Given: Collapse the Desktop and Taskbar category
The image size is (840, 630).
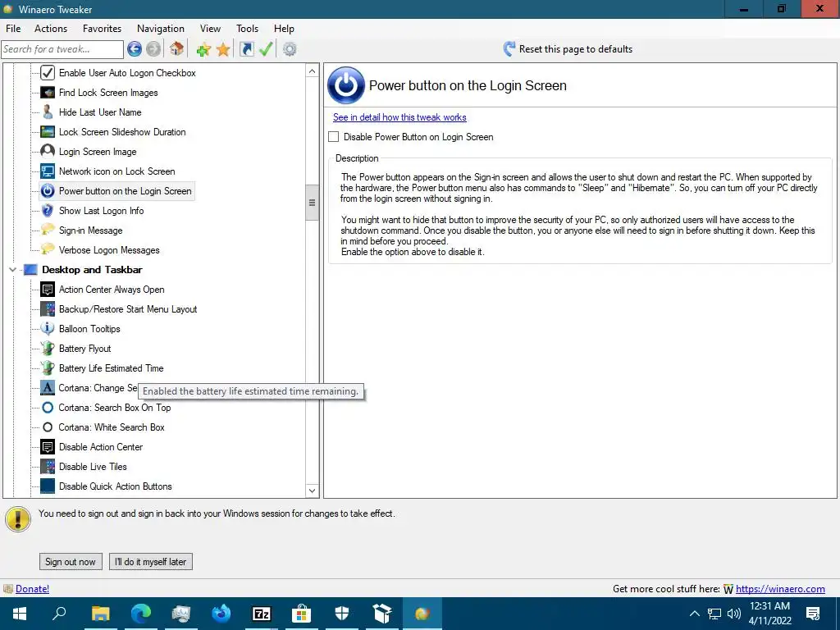Looking at the screenshot, I should [x=13, y=269].
